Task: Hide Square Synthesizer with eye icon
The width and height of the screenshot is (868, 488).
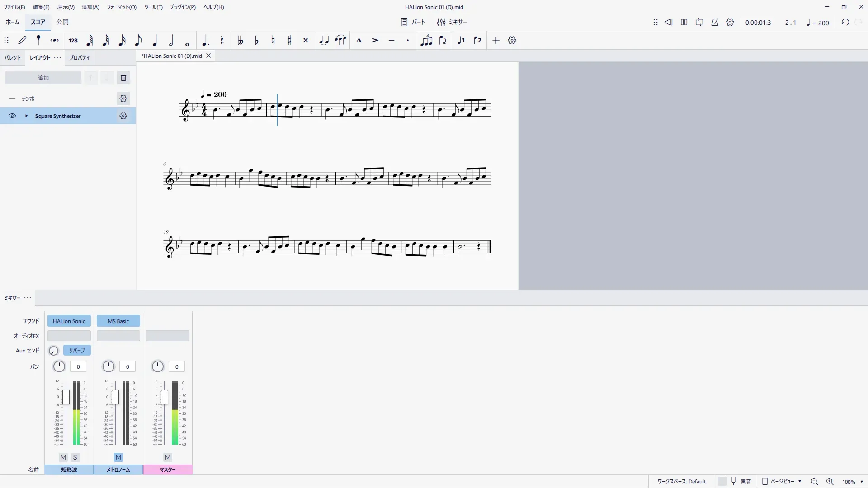Action: coord(12,116)
